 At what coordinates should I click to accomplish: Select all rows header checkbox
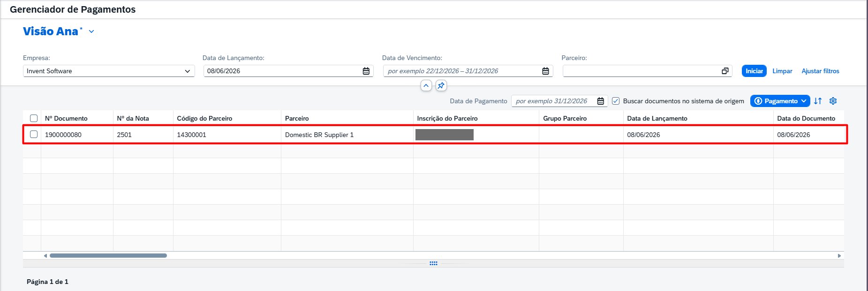(34, 118)
